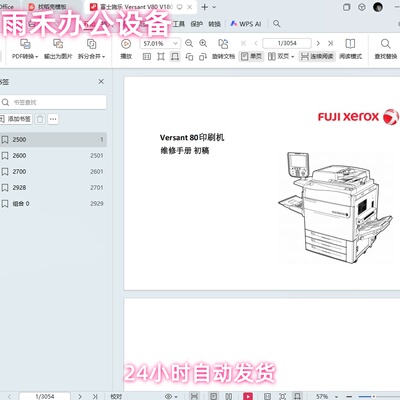Select the actual size view icon
Viewport: 400px width, 400px height.
[x=147, y=57]
